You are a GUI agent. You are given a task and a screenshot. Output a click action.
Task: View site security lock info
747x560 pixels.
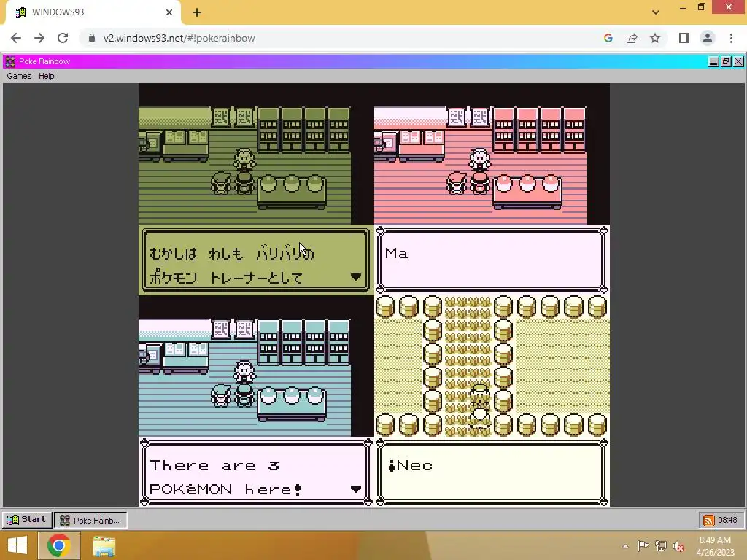point(91,38)
